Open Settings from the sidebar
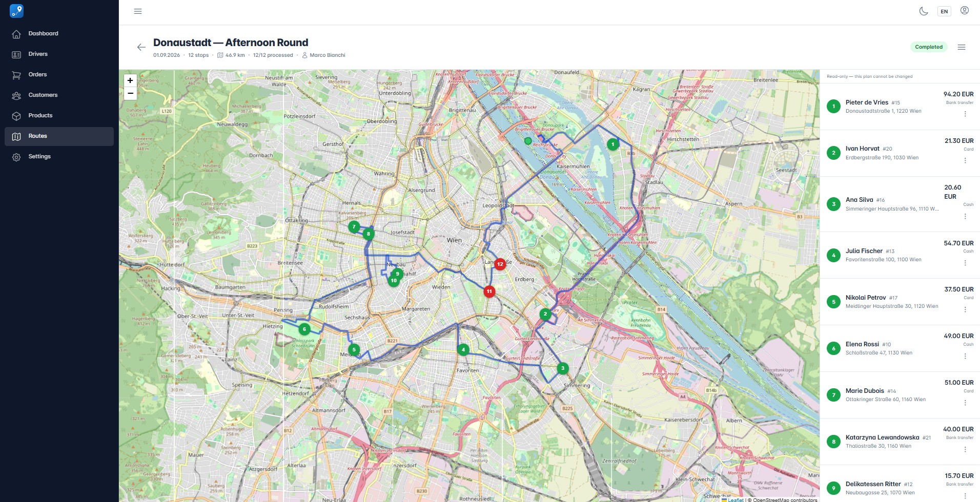The image size is (980, 502). point(59,157)
